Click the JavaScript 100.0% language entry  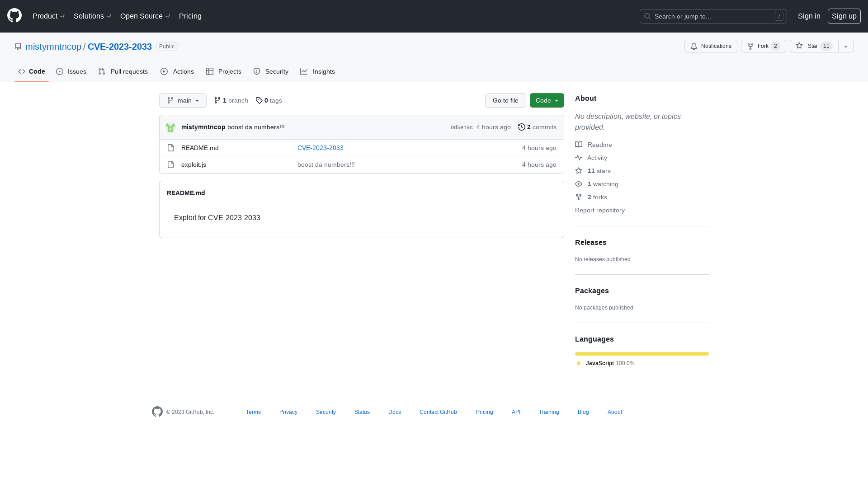[606, 363]
